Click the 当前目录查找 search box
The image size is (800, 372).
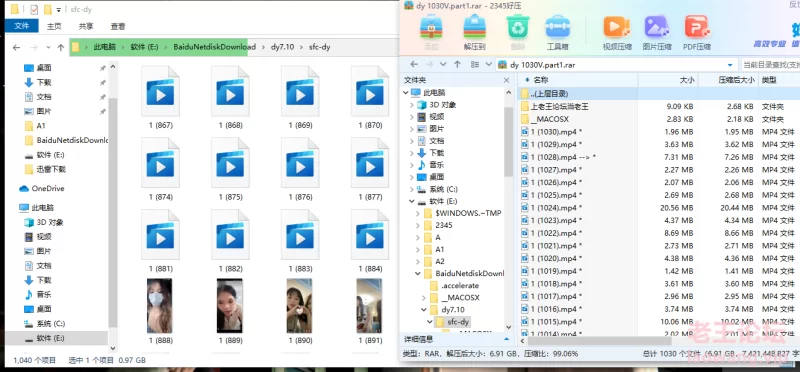(770, 65)
